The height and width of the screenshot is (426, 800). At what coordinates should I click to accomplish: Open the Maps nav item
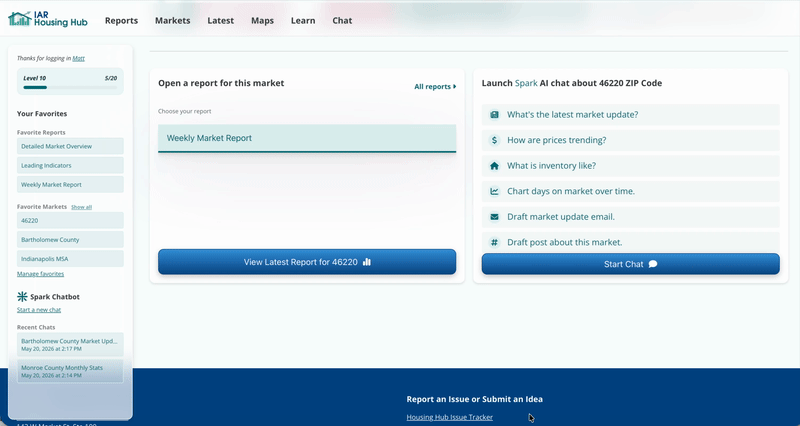[x=262, y=20]
